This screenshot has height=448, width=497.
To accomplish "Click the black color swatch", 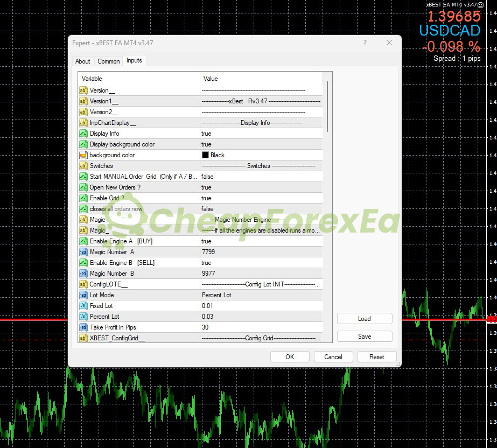I will [x=205, y=155].
